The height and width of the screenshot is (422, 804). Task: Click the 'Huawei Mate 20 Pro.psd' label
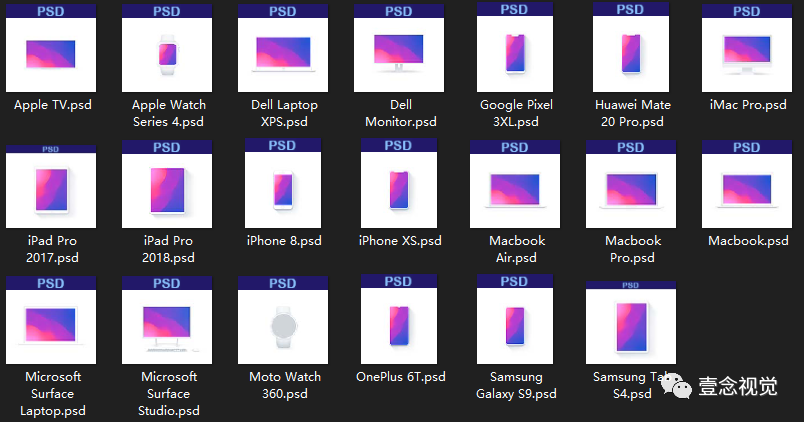tap(633, 113)
